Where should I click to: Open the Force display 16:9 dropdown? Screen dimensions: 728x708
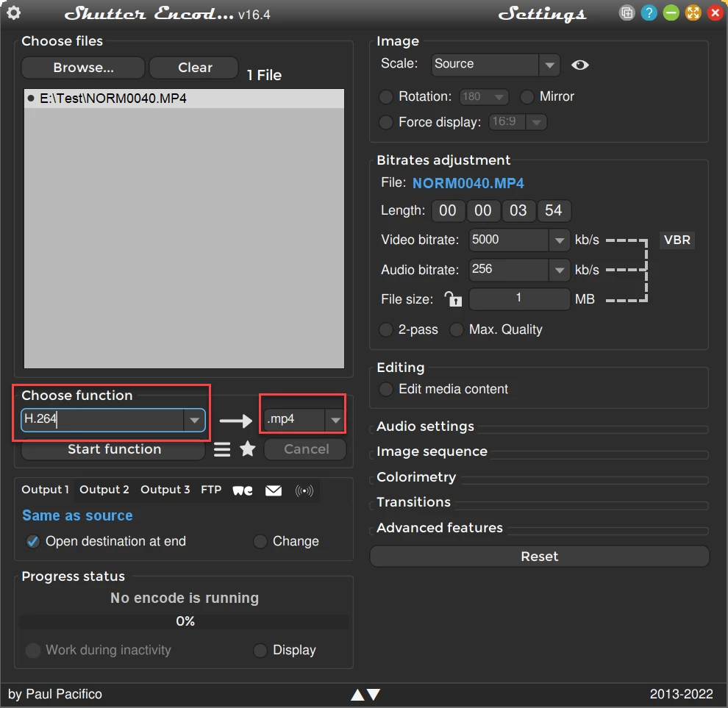point(518,122)
